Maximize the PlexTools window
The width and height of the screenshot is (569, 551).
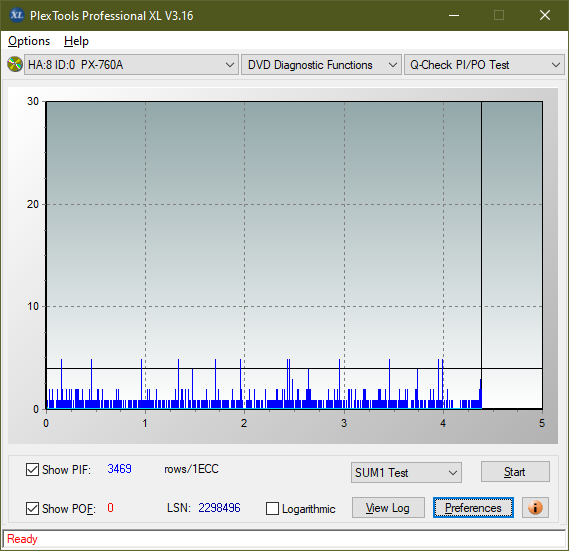(499, 15)
